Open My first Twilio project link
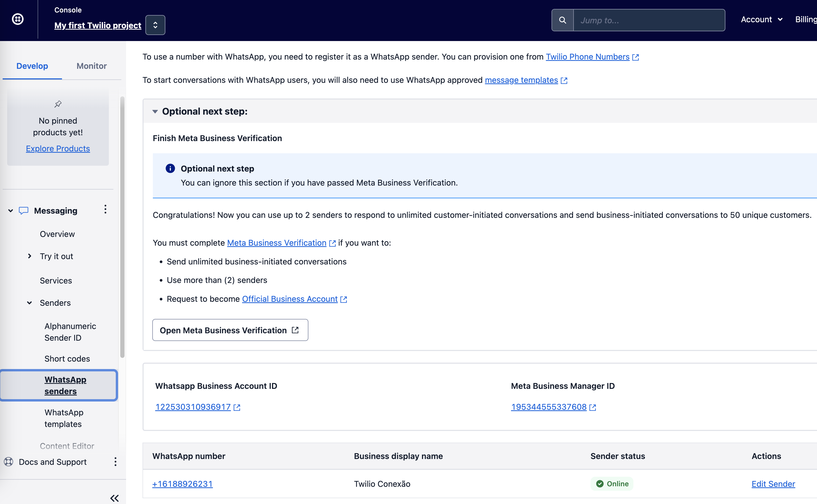Screen dimensions: 817x504 click(x=98, y=25)
